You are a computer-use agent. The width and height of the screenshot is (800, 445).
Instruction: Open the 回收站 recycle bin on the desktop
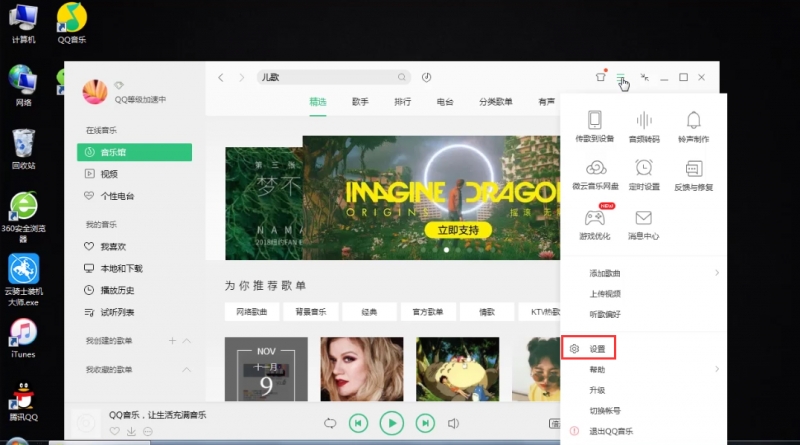coord(23,149)
